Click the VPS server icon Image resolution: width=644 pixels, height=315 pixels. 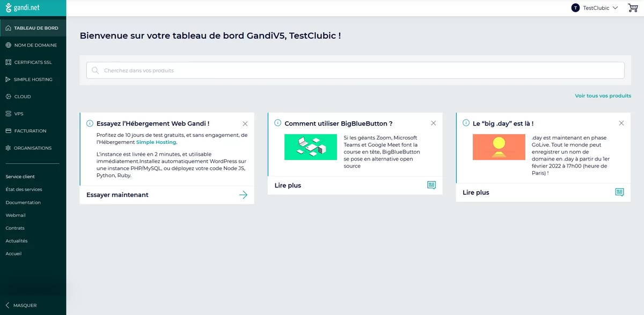8,114
